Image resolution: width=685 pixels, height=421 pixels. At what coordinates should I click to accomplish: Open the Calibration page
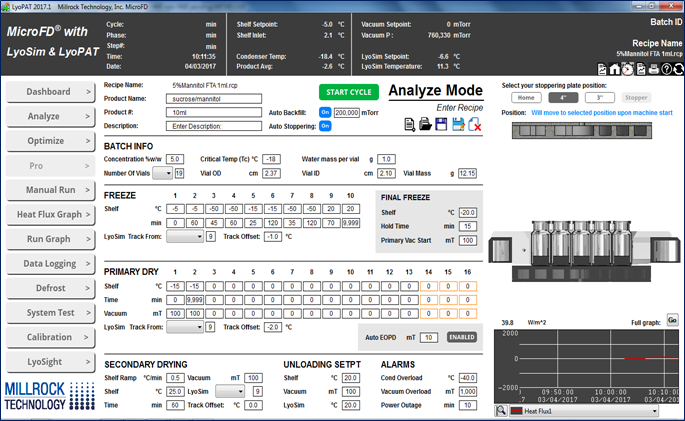coord(50,337)
